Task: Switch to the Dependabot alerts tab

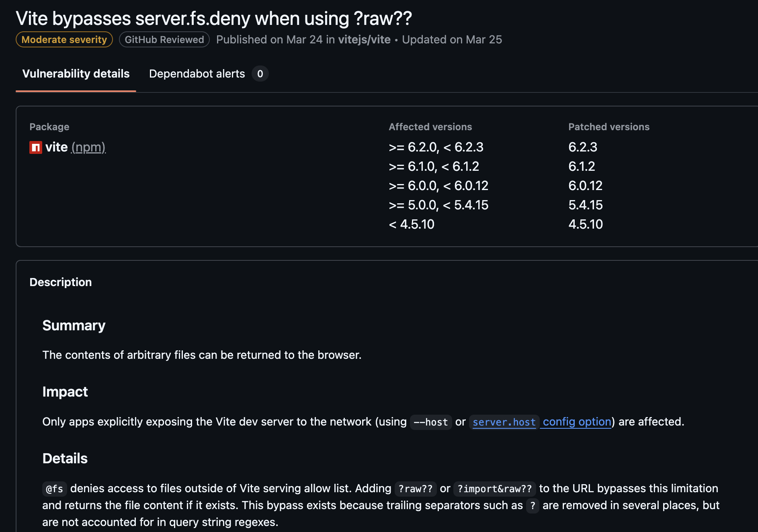Action: 197,74
